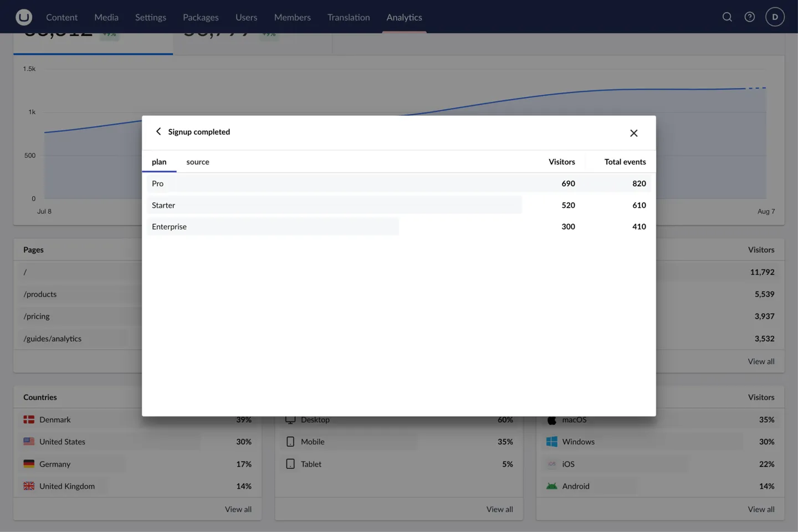Screen dimensions: 798x532
Task: Open the Media section
Action: point(106,17)
